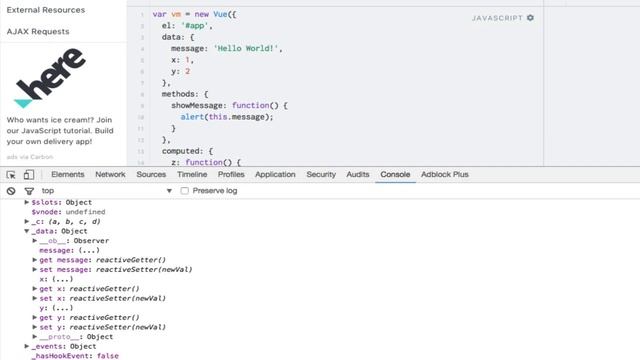Go to the Profiles tab

coord(231,174)
